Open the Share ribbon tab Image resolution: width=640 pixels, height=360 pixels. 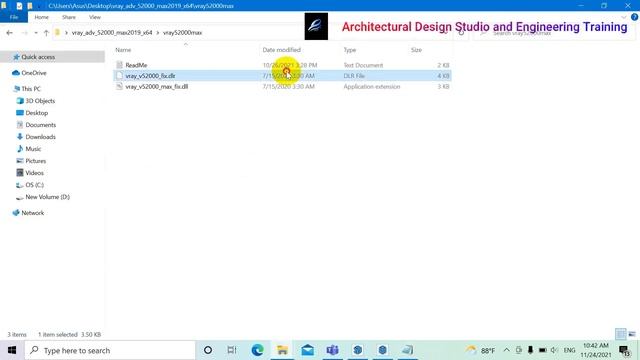coord(69,17)
